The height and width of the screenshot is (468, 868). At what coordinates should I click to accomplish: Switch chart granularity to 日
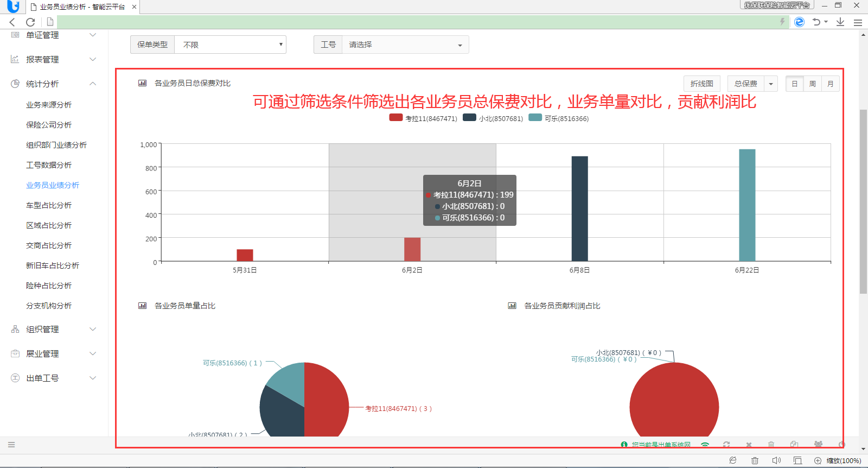[x=795, y=84]
